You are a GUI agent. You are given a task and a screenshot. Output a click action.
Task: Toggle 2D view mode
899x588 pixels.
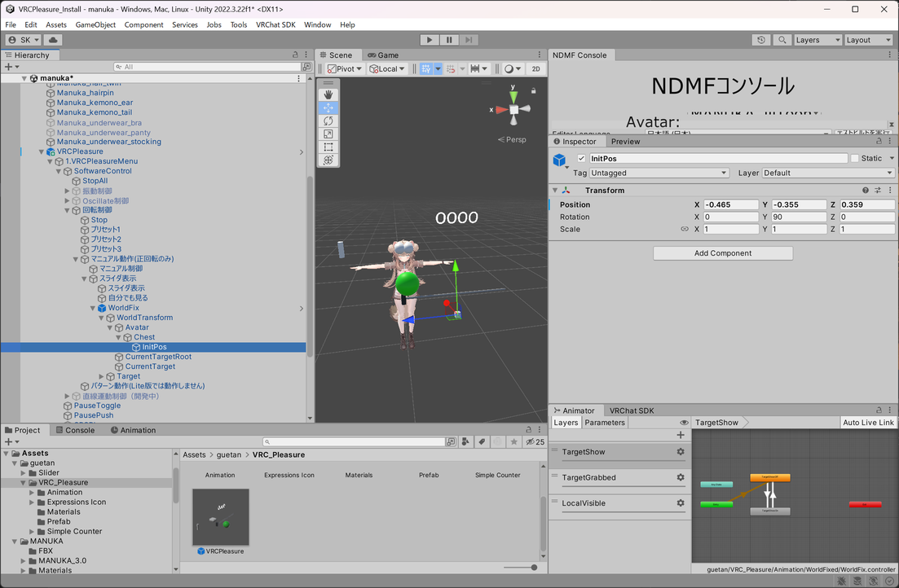(535, 68)
